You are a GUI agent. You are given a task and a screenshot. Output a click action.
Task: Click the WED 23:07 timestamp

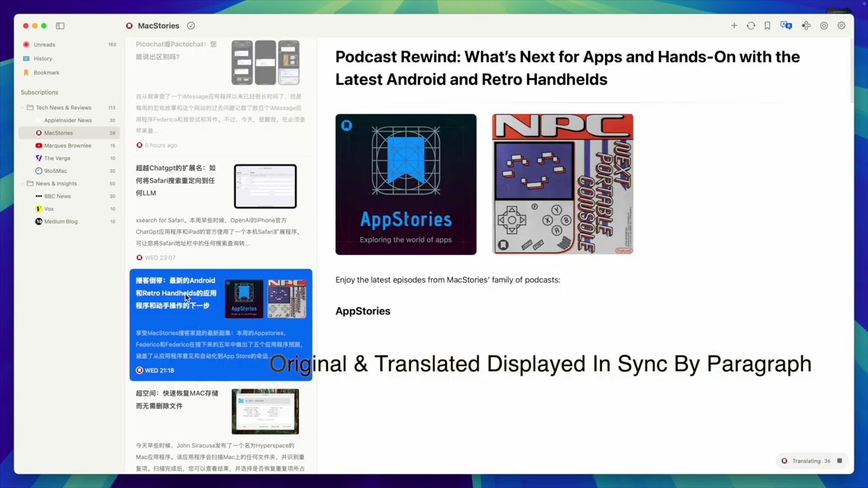pos(160,258)
